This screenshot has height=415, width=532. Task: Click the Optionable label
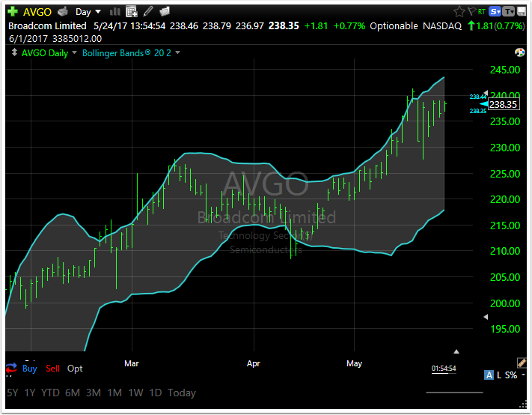(394, 26)
